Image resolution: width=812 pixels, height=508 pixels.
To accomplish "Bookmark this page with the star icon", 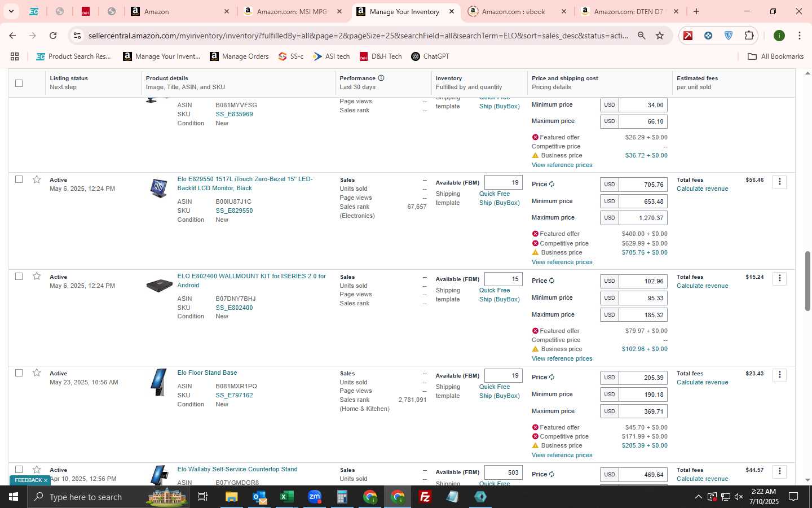I will click(660, 36).
